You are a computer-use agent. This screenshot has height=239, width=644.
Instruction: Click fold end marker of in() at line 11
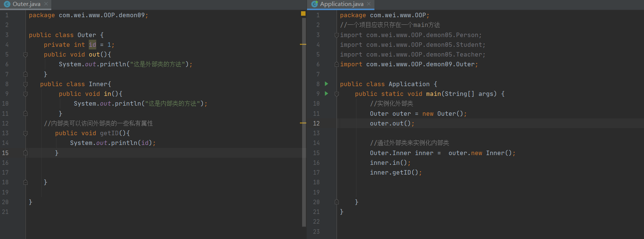pyautogui.click(x=25, y=114)
